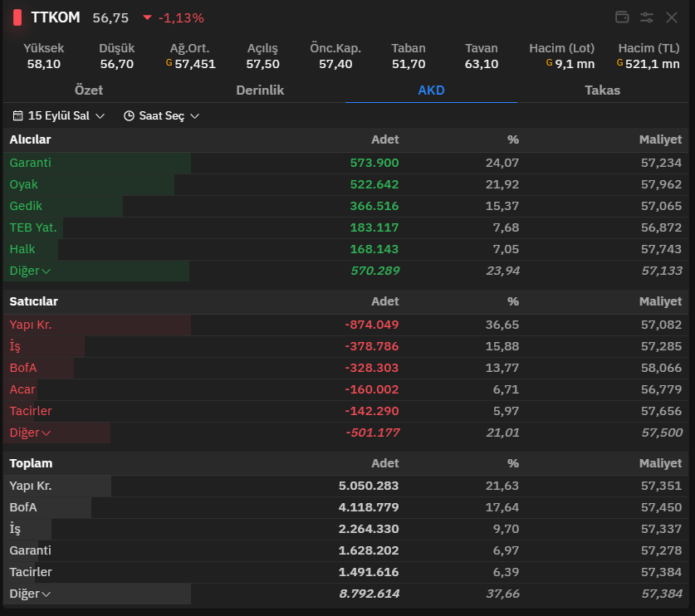Click the 573.900 quantity value
Image resolution: width=695 pixels, height=616 pixels.
374,163
